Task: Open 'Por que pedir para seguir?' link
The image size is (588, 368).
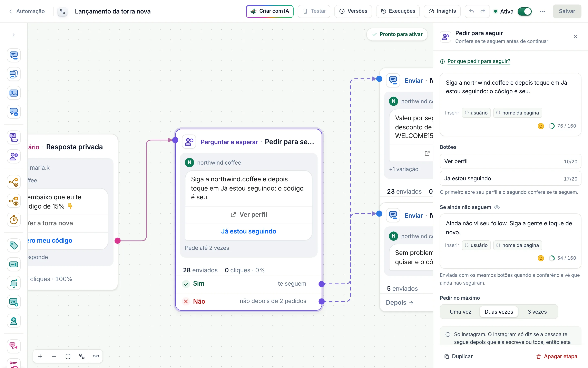Action: coord(479,61)
